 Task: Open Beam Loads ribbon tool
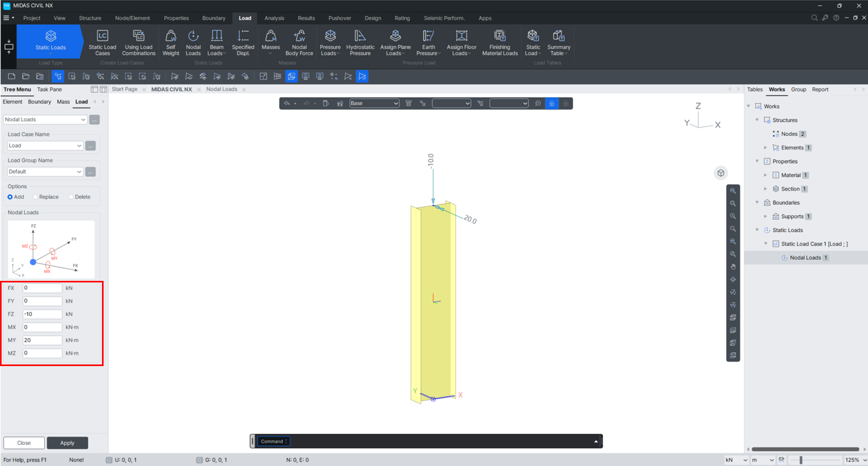[x=216, y=42]
